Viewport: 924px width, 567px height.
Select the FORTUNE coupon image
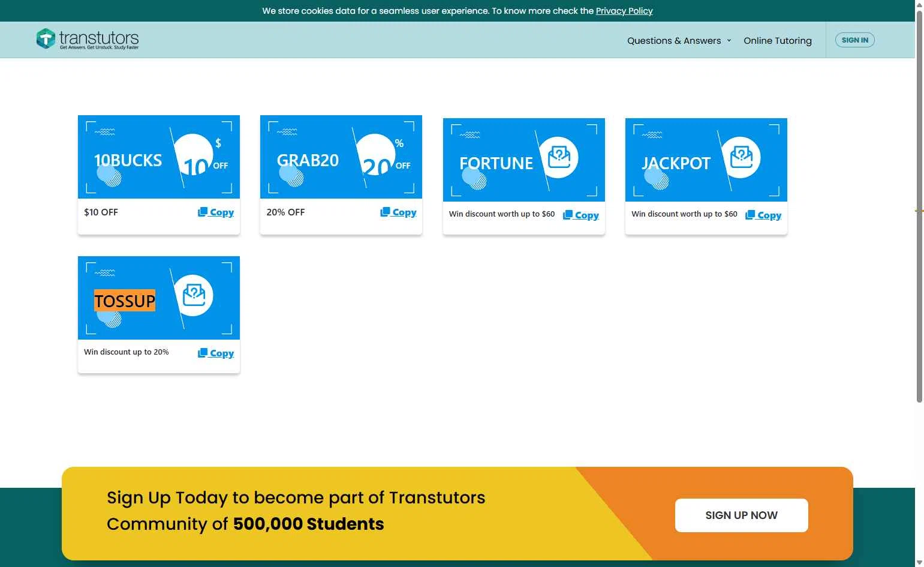(524, 160)
